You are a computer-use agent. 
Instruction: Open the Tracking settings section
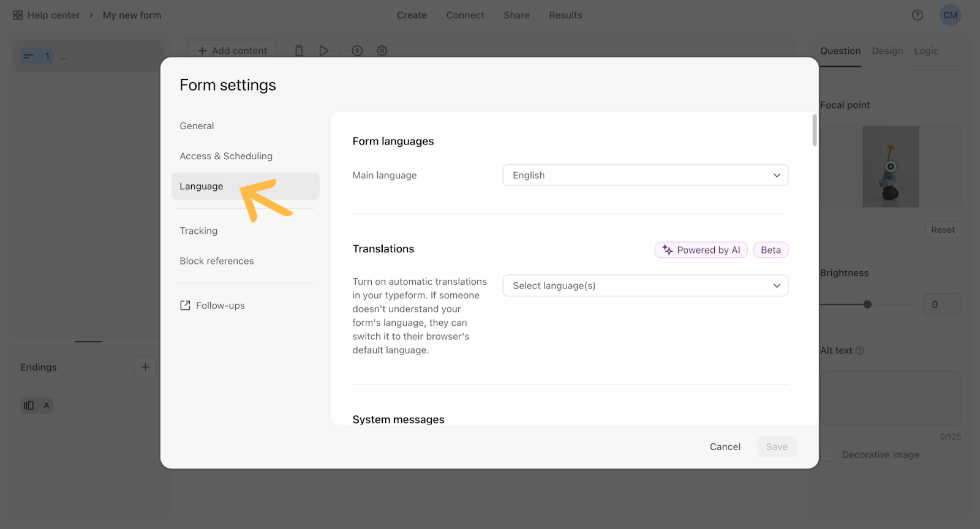tap(198, 231)
